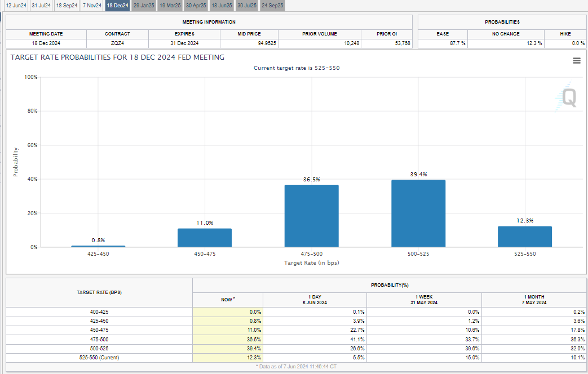Open the 30 Jul25 meeting tab
The width and height of the screenshot is (588, 374).
247,6
